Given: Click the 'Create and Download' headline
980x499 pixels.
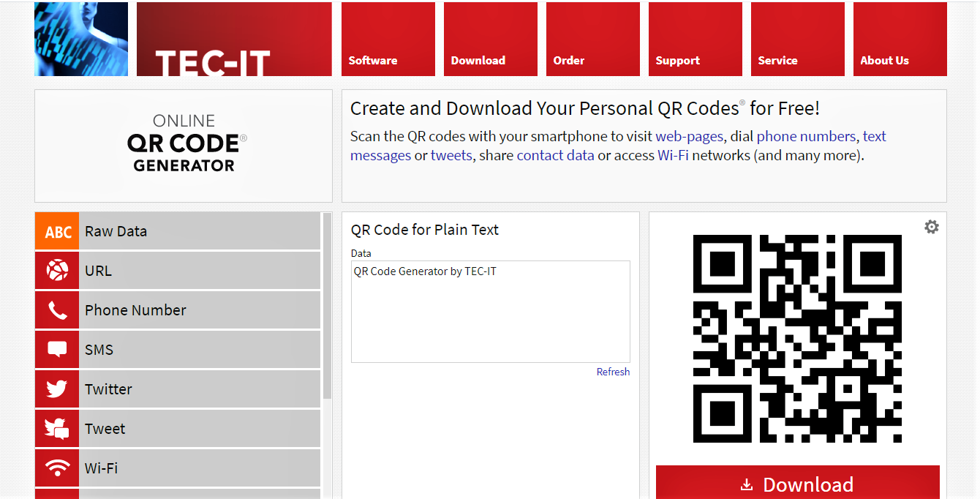Looking at the screenshot, I should click(585, 108).
